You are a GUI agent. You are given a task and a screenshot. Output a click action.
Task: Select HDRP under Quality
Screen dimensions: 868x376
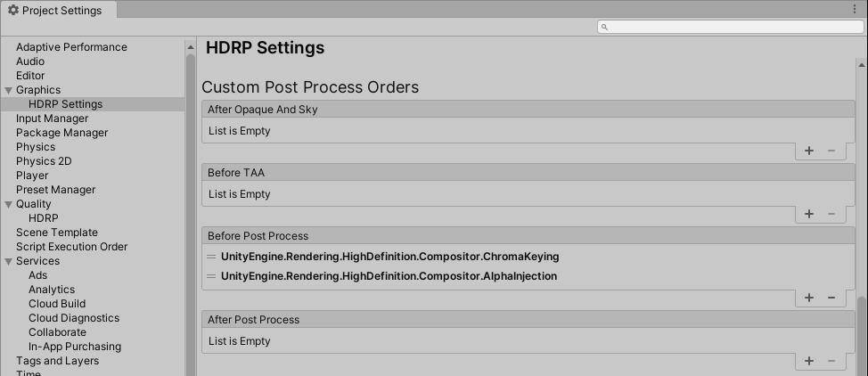[43, 218]
